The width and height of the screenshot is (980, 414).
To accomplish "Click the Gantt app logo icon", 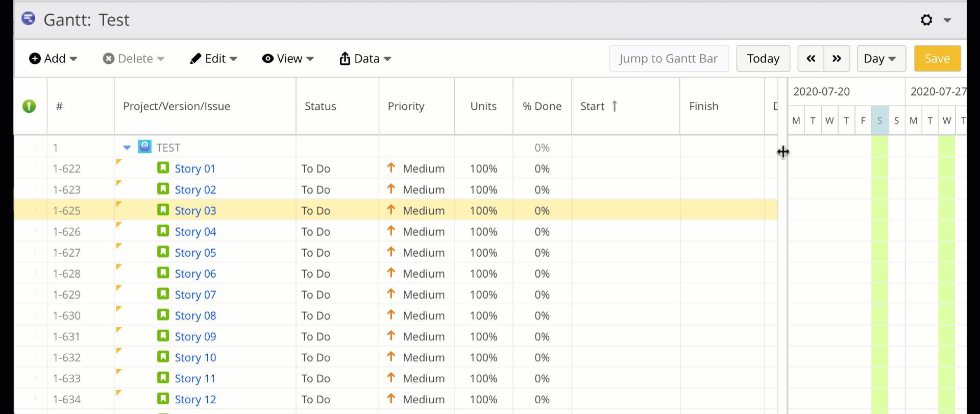I will click(29, 19).
